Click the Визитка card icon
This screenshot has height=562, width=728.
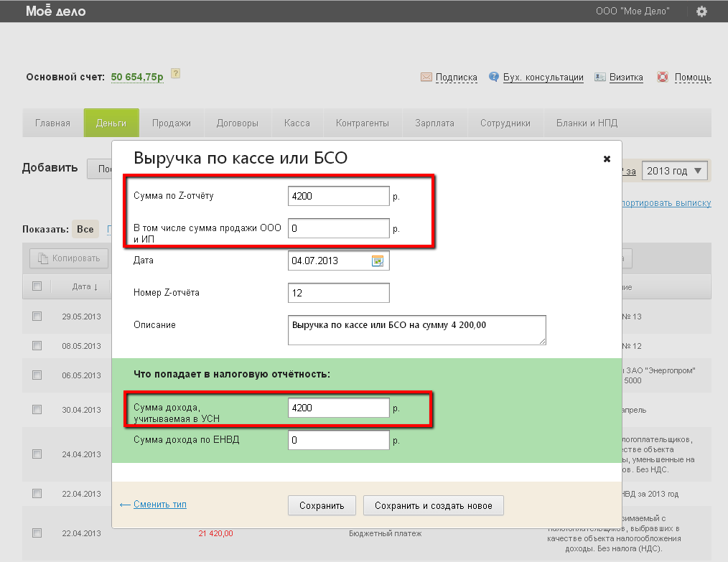(600, 78)
